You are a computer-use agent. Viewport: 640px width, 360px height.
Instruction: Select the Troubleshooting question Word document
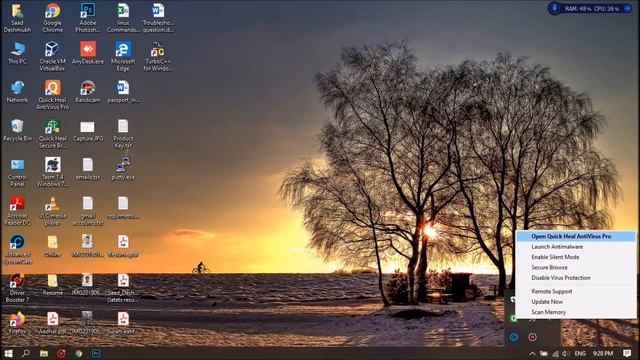tap(158, 18)
